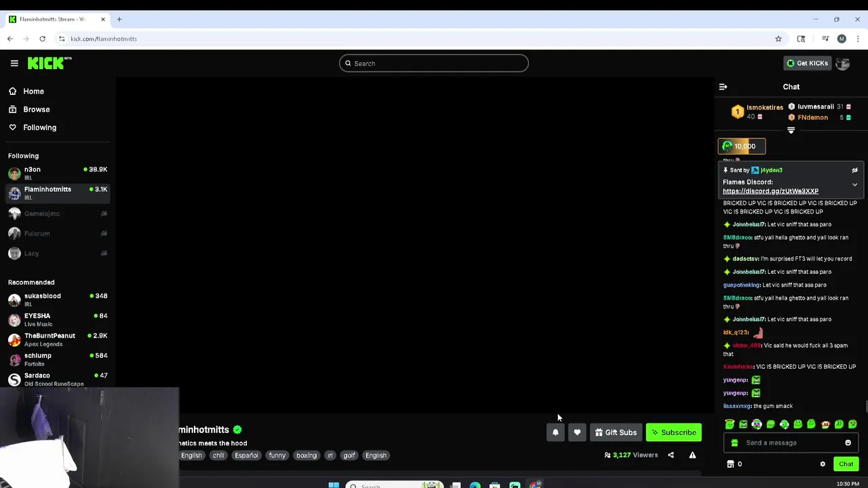Open the offline Lacy channel
Viewport: 868px width, 488px height.
(x=58, y=253)
